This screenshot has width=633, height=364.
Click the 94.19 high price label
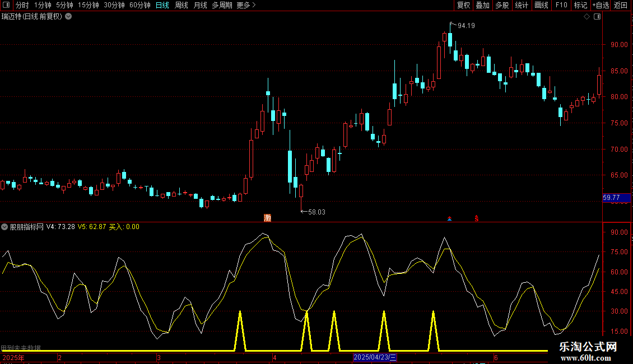466,26
